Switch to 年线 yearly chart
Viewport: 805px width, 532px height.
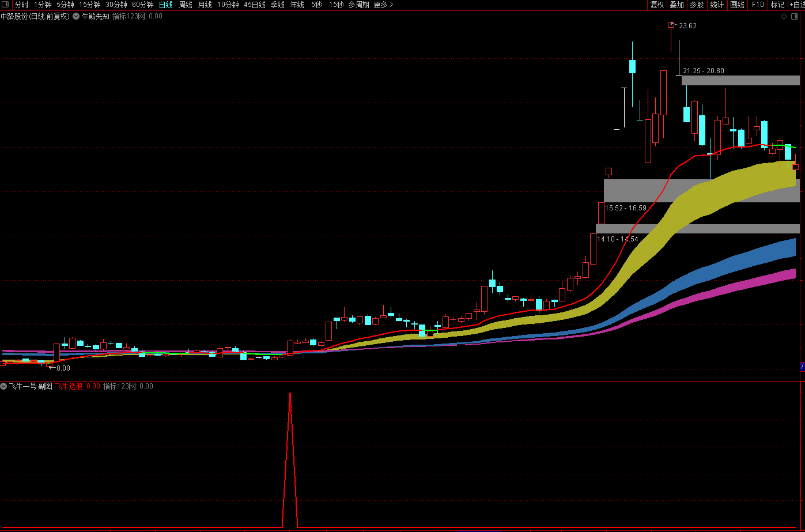[297, 5]
